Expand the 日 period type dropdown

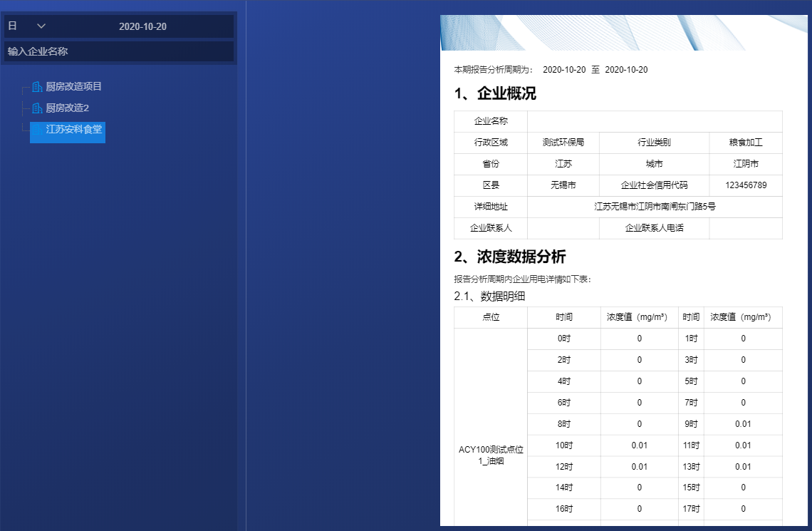pyautogui.click(x=41, y=25)
